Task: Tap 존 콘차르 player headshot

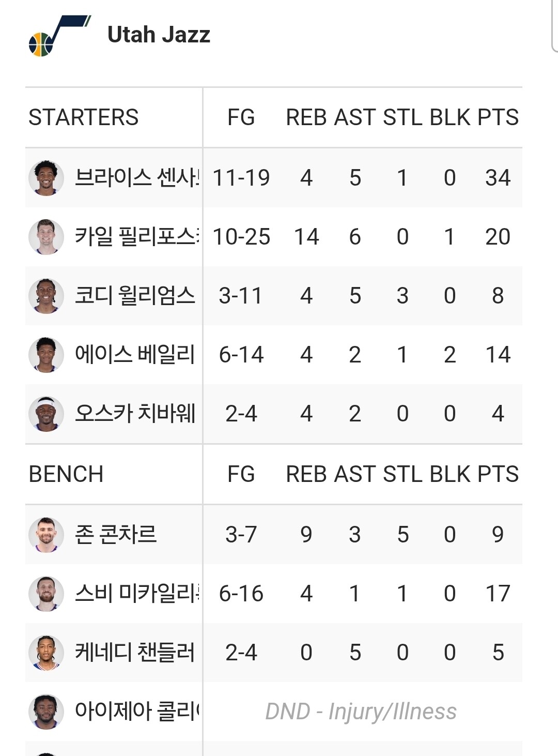Action: (46, 535)
